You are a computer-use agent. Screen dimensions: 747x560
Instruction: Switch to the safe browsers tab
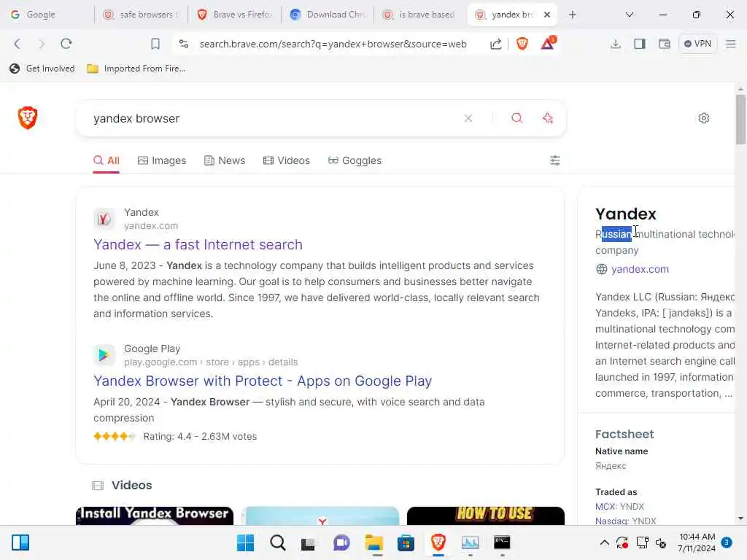point(141,15)
